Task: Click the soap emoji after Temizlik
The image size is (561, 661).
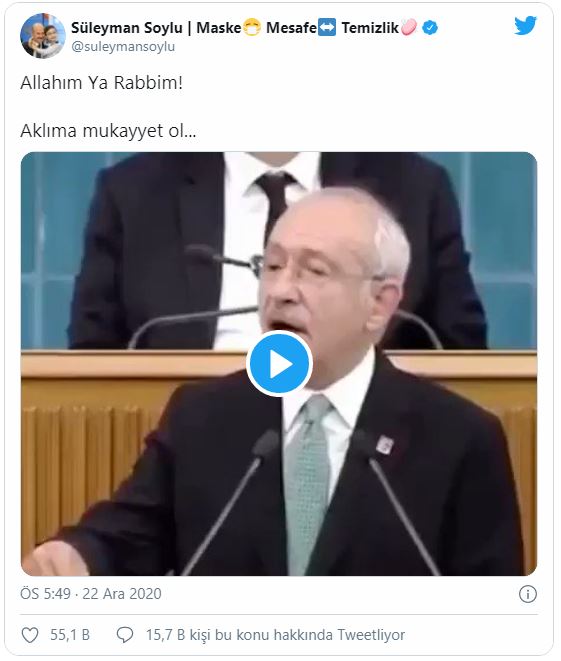Action: click(409, 28)
